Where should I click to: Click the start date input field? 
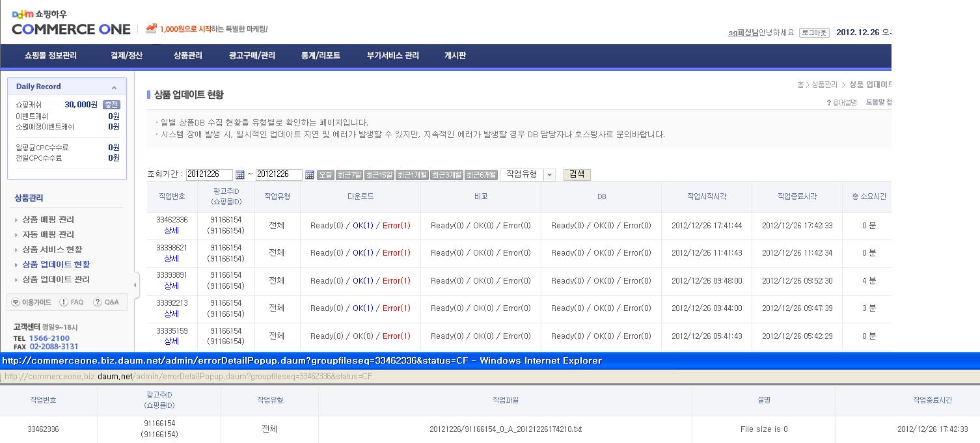point(209,175)
